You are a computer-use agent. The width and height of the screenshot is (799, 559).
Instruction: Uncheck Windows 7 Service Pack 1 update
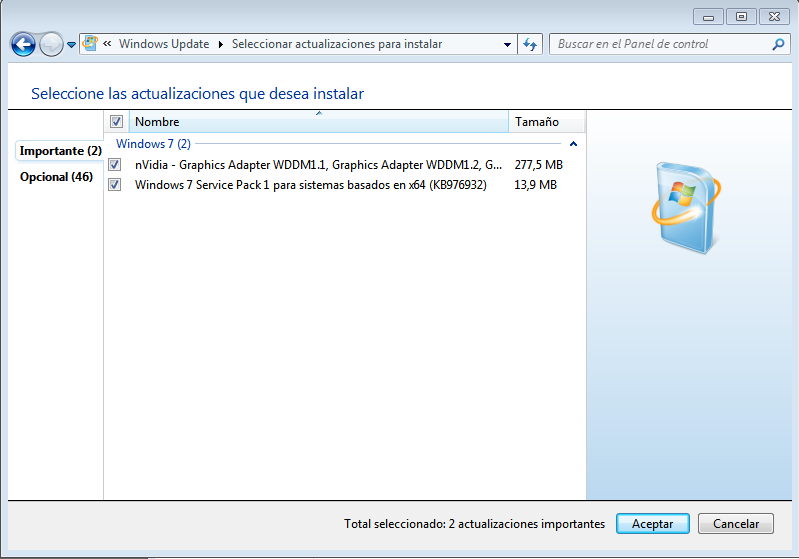(115, 184)
